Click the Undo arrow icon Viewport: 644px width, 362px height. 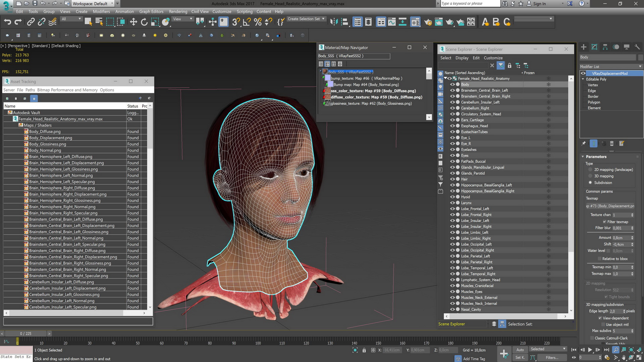[x=7, y=22]
